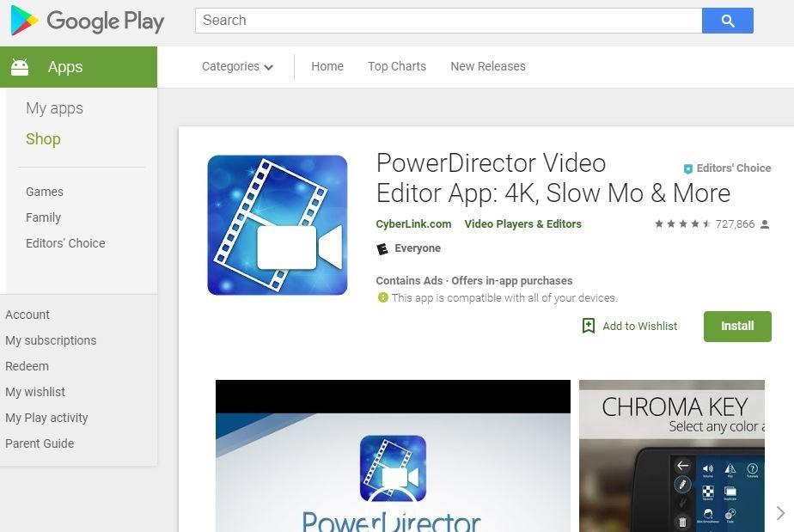Open the Top Charts section
The image size is (794, 532).
(x=396, y=66)
